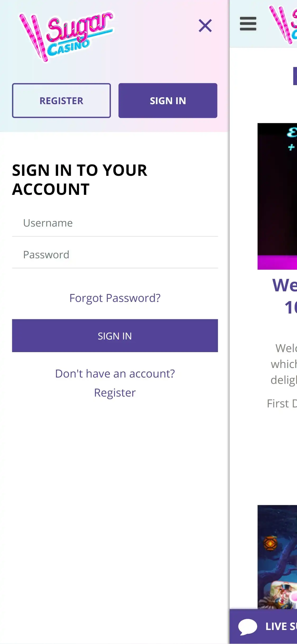Image resolution: width=297 pixels, height=644 pixels.
Task: Open the dark promo banner image
Action: [277, 196]
